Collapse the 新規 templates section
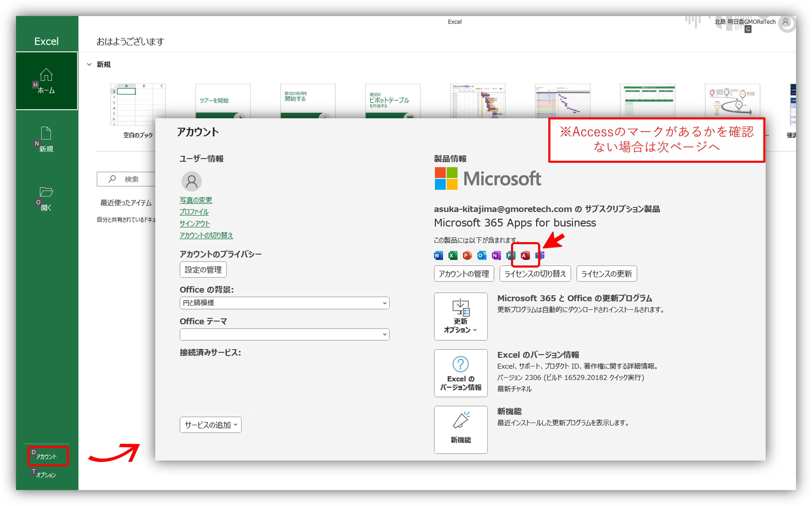This screenshot has width=812, height=506. tap(89, 64)
